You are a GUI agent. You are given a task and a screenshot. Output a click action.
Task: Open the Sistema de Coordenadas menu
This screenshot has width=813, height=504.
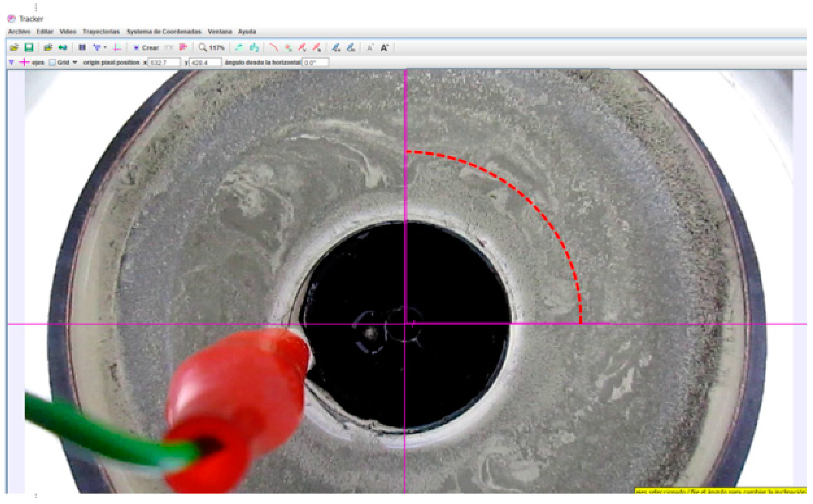click(164, 32)
